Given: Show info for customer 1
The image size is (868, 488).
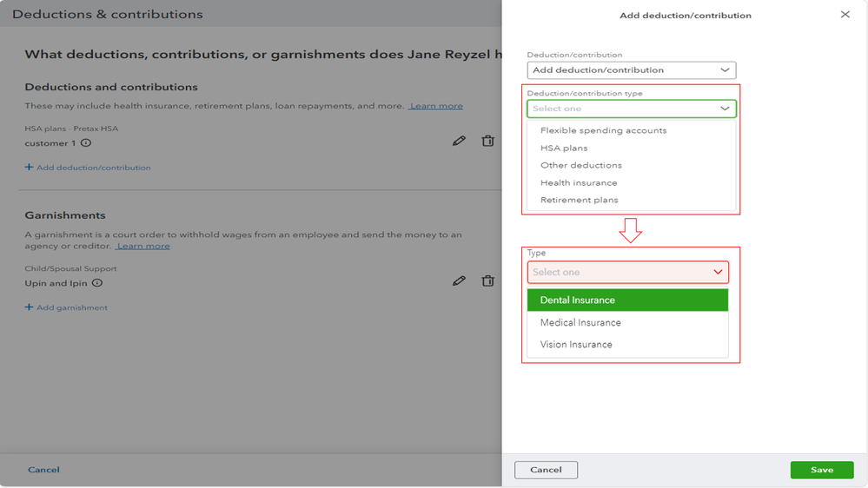Looking at the screenshot, I should pyautogui.click(x=86, y=143).
